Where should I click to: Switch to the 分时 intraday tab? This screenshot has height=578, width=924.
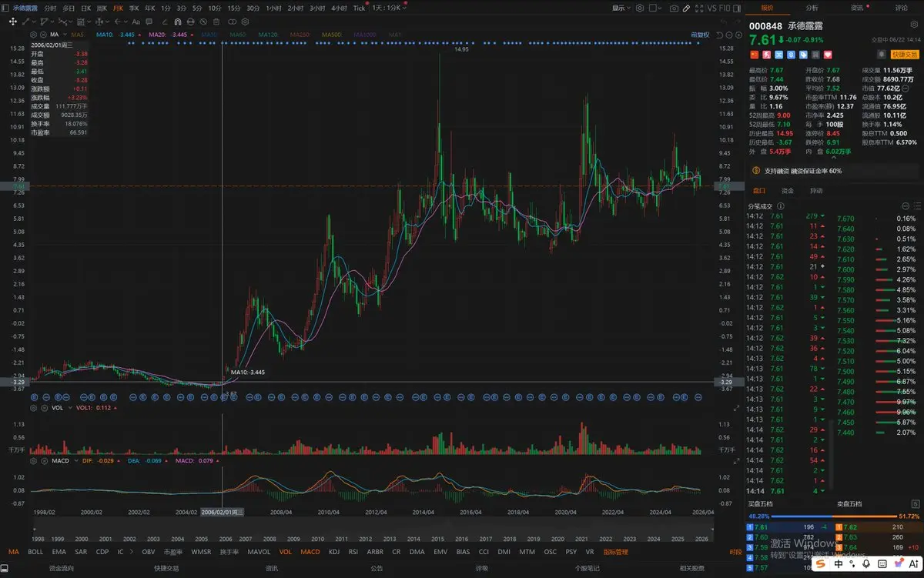tap(50, 8)
